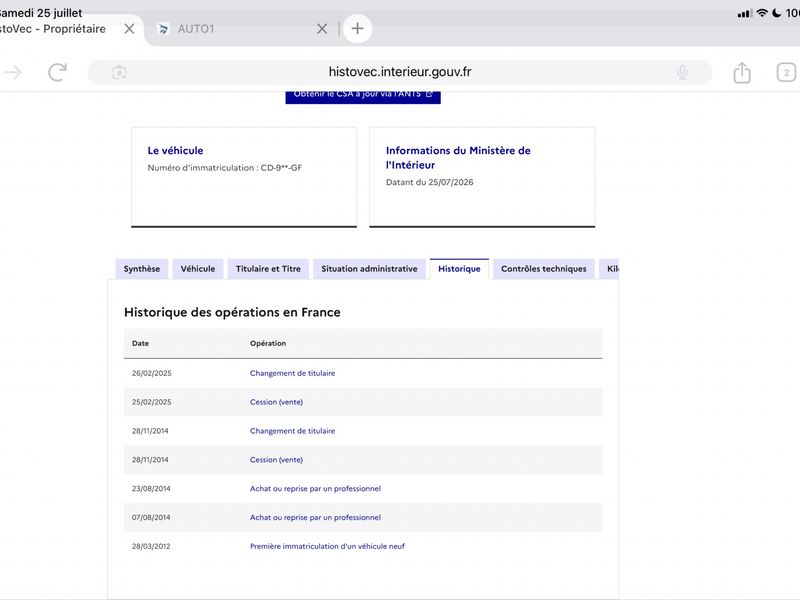
Task: Click Première immatriculation d'un véhicule neuf
Action: (327, 546)
